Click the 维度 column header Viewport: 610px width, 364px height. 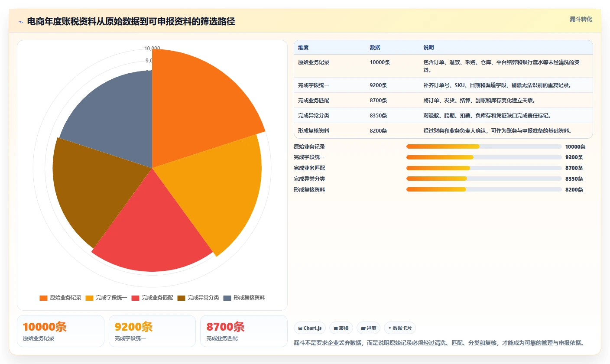point(303,48)
